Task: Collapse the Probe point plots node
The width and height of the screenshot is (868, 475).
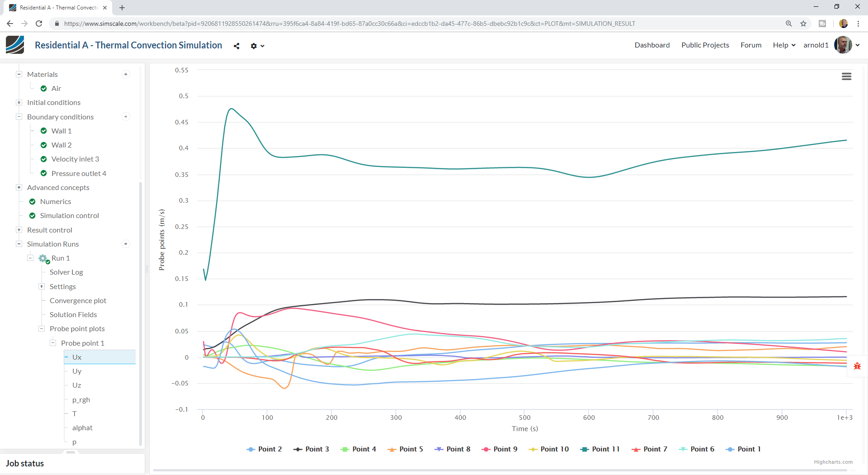Action: [42, 329]
